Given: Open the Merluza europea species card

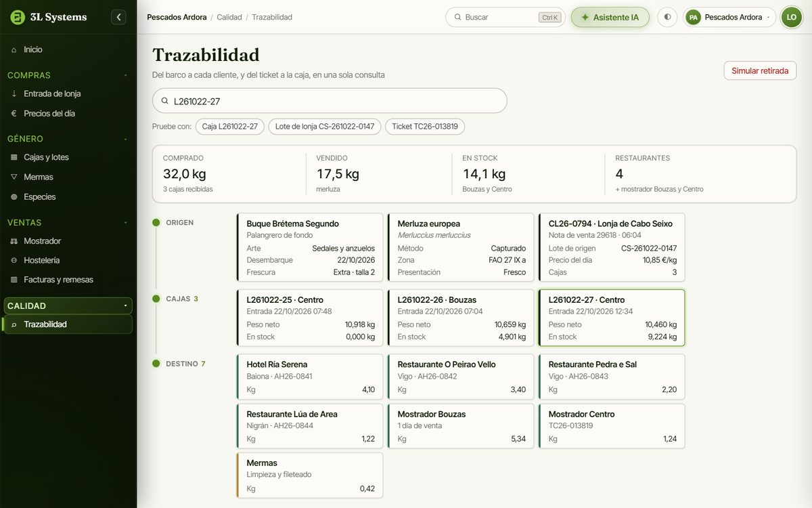Looking at the screenshot, I should click(461, 247).
